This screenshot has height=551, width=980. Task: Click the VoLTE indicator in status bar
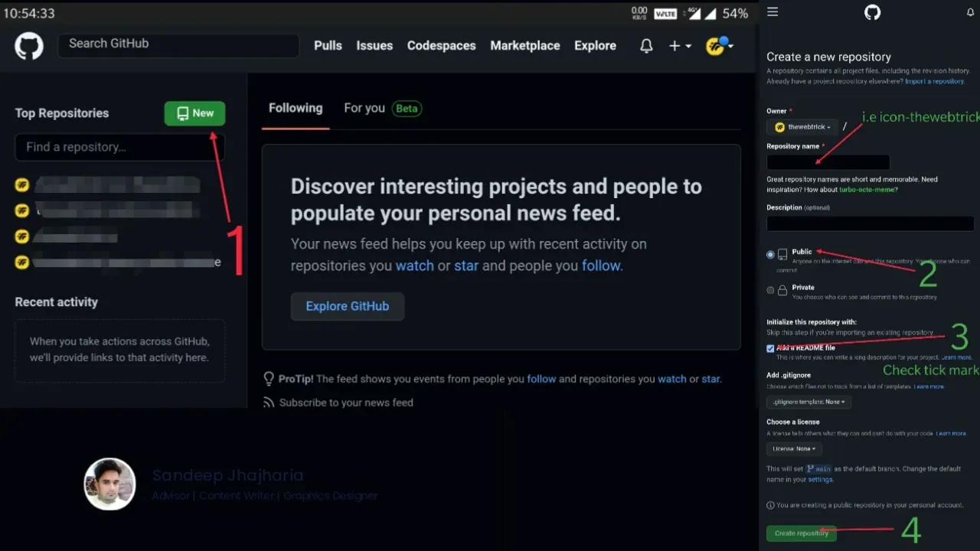pyautogui.click(x=665, y=14)
